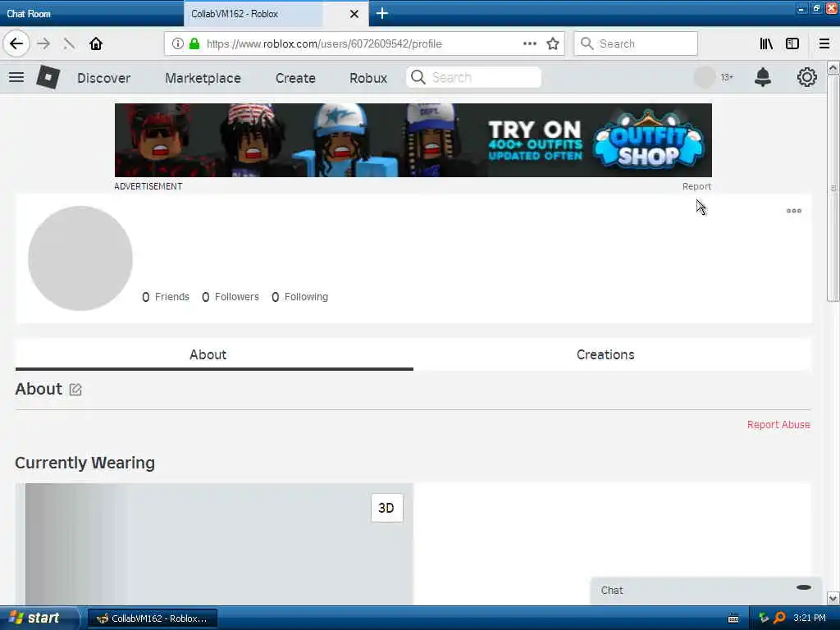Image resolution: width=840 pixels, height=630 pixels.
Task: Open profile three-dot options menu
Action: click(x=794, y=211)
